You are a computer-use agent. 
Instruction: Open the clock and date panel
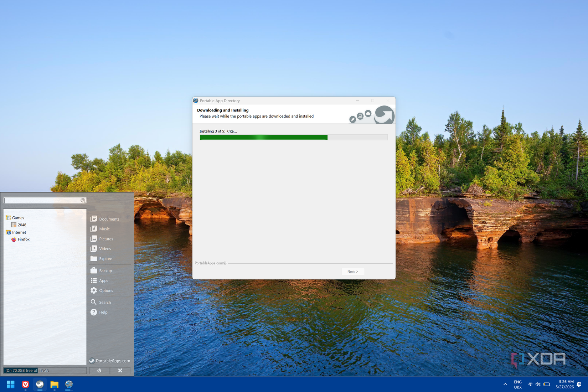tap(564, 384)
